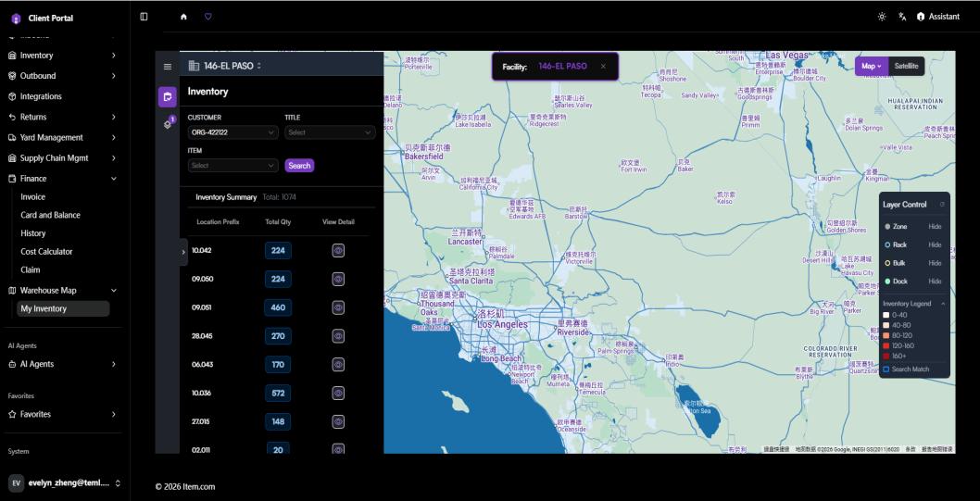The image size is (980, 501).
Task: Close the Facility 146-EL PASO chip
Action: [x=603, y=67]
